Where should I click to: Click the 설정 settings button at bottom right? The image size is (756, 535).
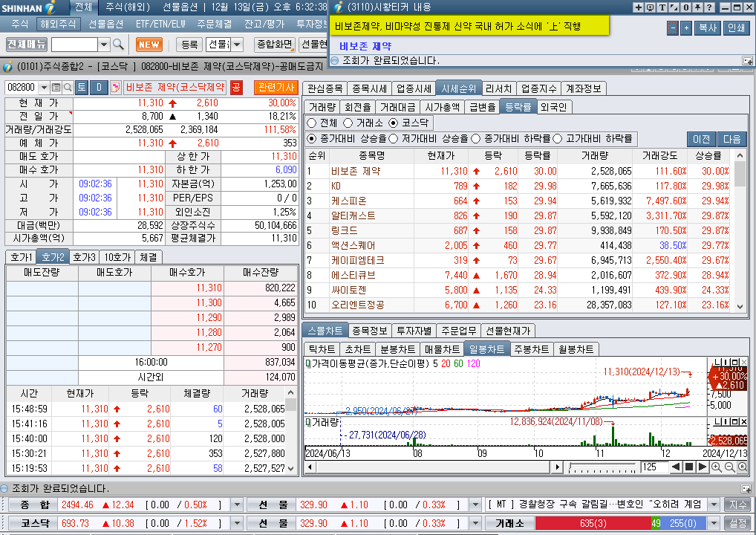737,523
